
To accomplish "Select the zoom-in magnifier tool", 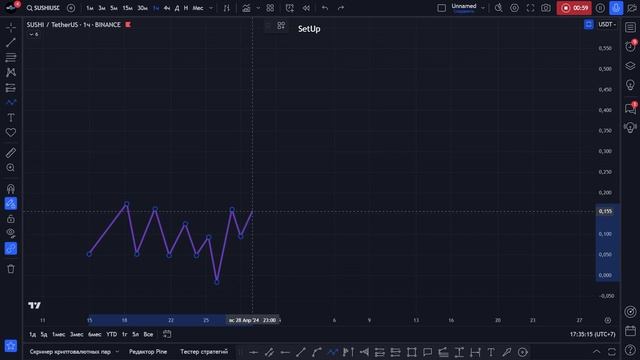I will pyautogui.click(x=11, y=168).
